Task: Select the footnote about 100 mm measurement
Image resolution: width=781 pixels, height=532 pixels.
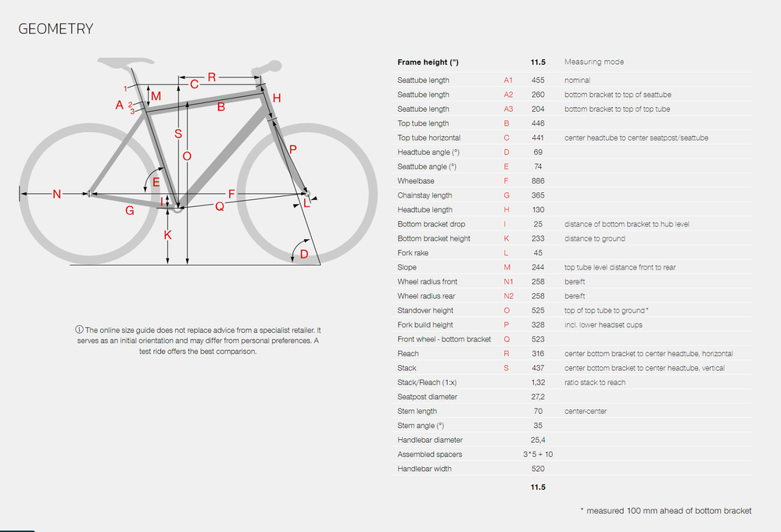Action: tap(665, 510)
